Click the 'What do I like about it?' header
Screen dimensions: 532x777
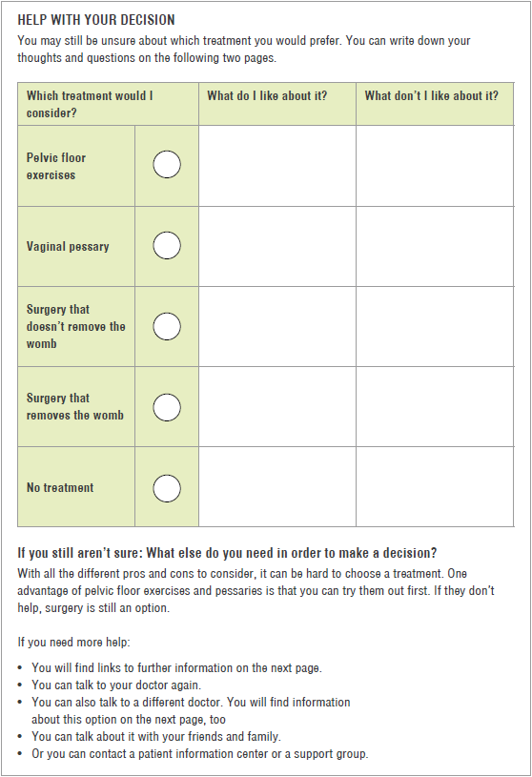tap(267, 95)
